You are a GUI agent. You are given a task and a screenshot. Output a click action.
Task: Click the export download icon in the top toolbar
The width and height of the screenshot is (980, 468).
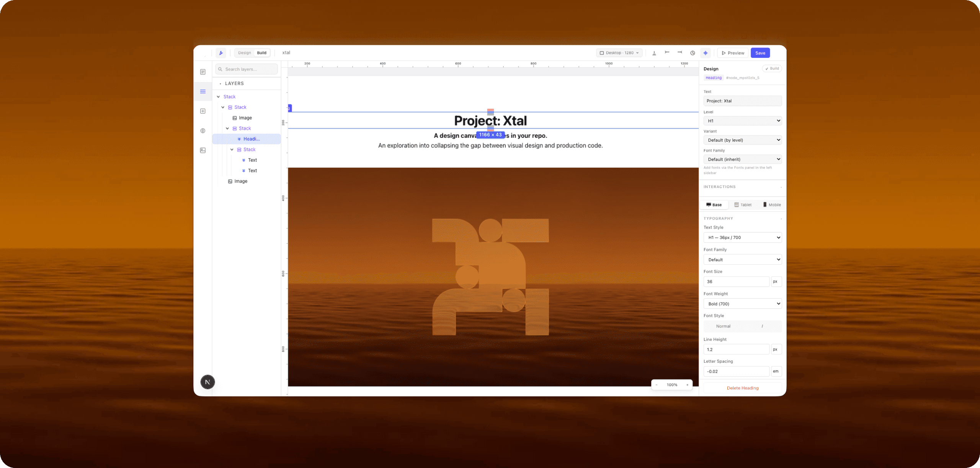654,53
